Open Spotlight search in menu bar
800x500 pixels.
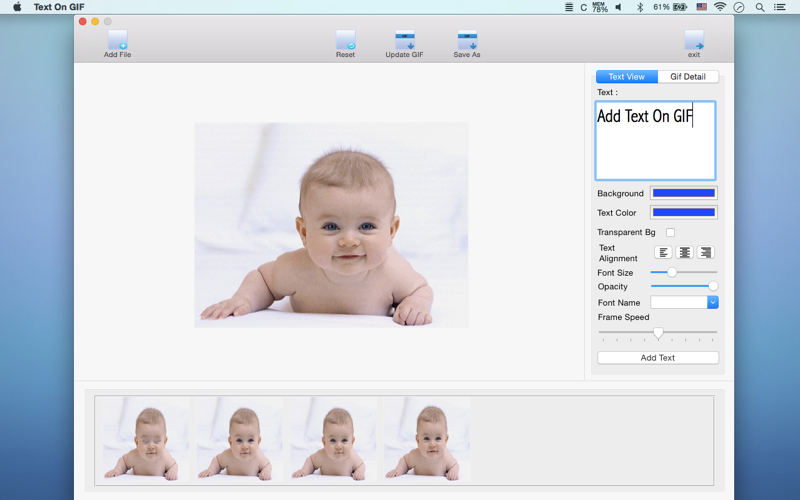760,7
